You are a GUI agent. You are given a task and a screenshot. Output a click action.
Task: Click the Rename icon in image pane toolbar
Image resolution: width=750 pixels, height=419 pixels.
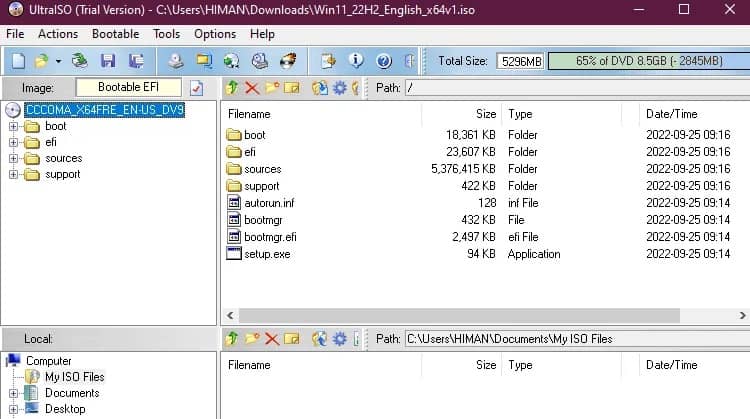[292, 88]
